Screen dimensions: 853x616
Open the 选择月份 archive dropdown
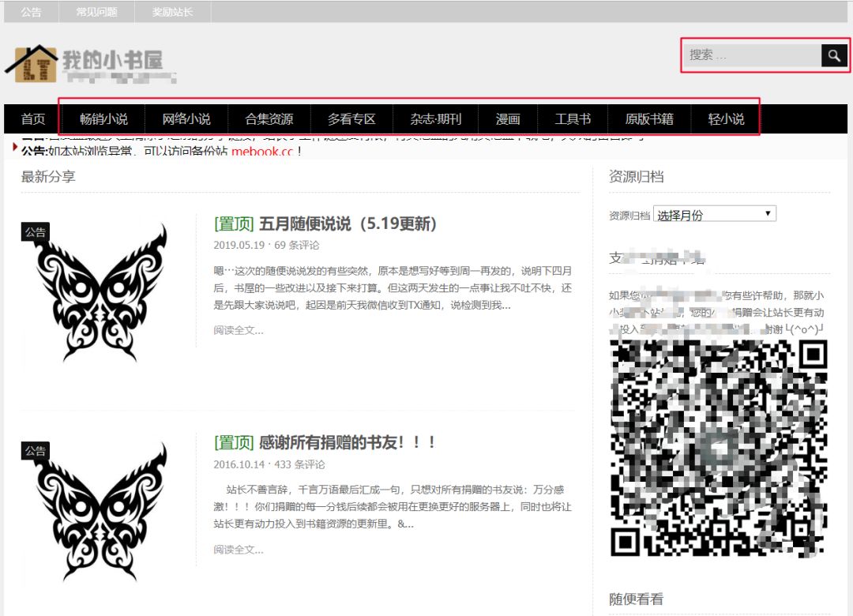click(x=713, y=213)
